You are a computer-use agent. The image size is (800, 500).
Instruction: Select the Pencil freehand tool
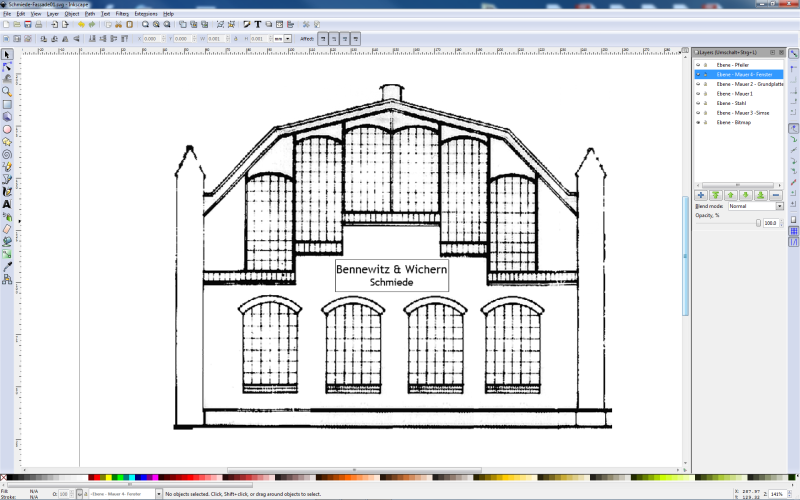tap(7, 167)
